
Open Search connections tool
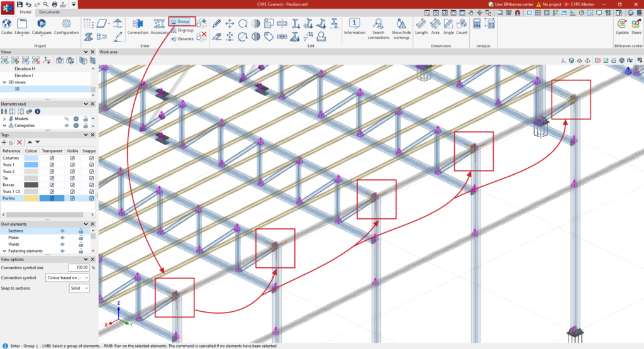pyautogui.click(x=378, y=29)
